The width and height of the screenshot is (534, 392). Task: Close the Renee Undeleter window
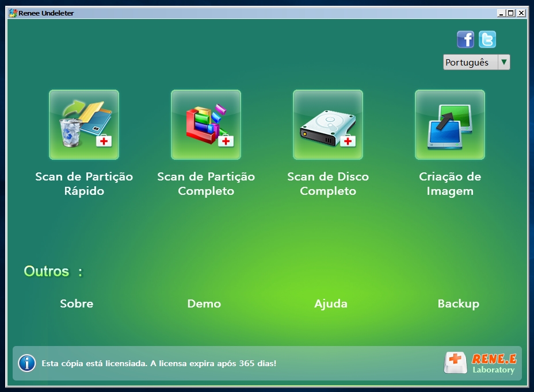pyautogui.click(x=521, y=13)
